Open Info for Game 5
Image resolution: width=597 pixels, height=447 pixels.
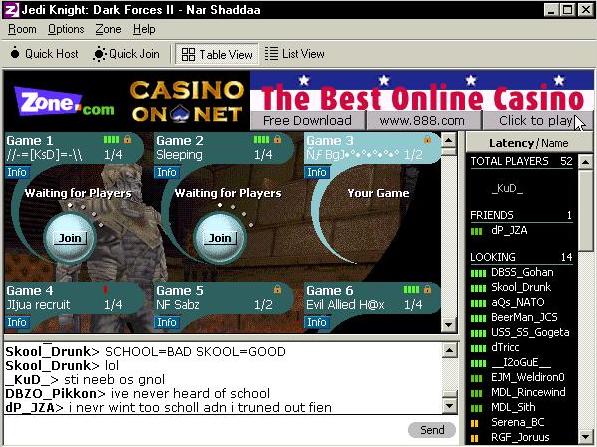(x=167, y=322)
